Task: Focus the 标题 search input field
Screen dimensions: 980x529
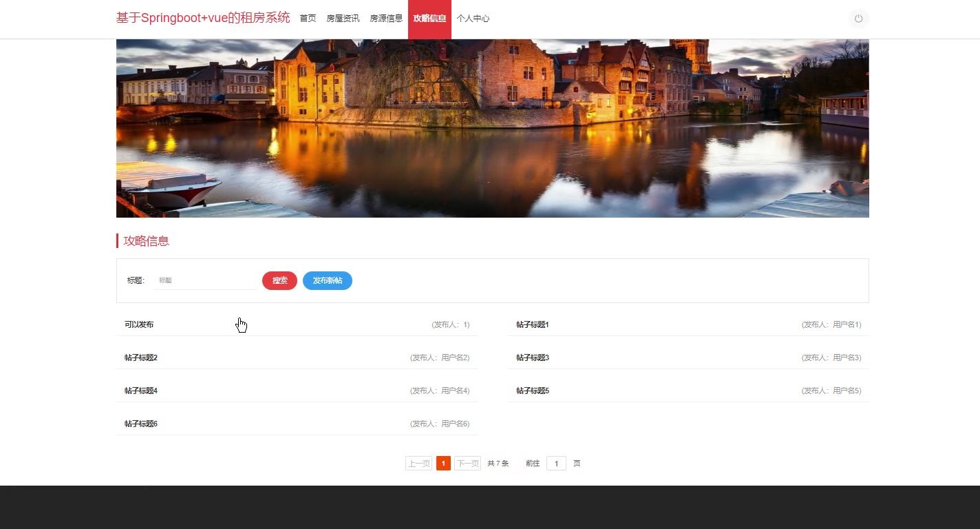Action: [205, 280]
